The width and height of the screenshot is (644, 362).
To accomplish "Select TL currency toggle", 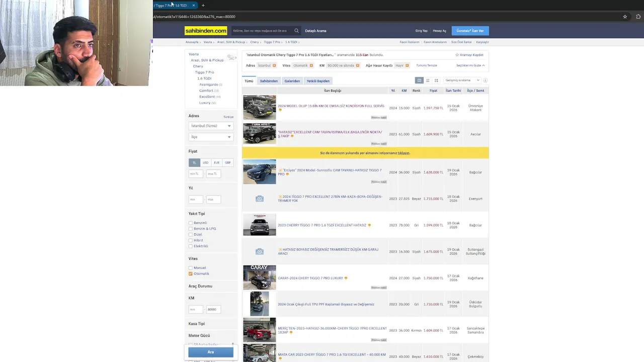I will point(194,162).
